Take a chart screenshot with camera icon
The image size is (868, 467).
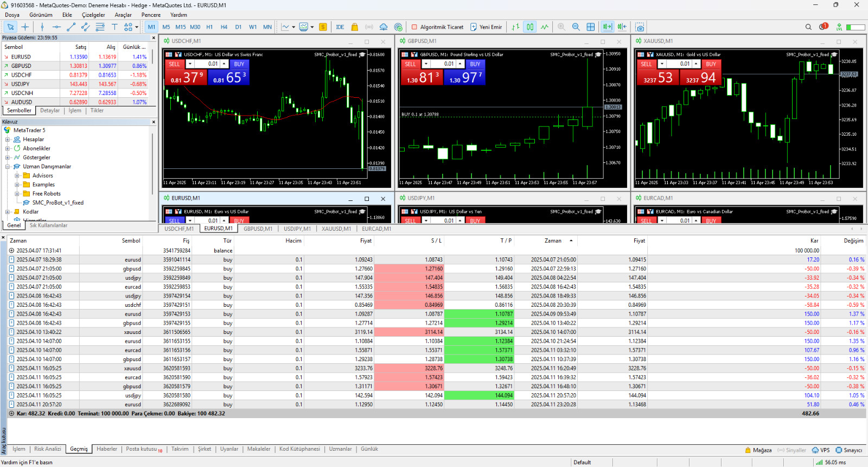click(x=640, y=27)
